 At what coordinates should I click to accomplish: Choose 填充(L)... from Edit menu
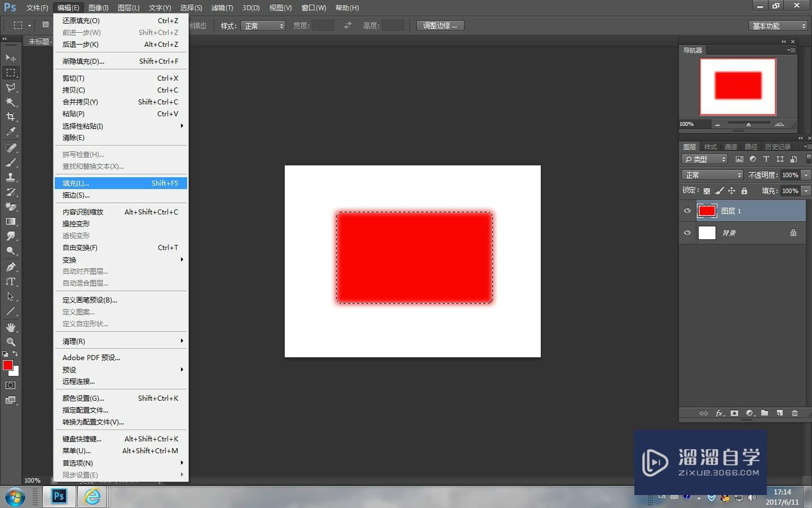(121, 183)
